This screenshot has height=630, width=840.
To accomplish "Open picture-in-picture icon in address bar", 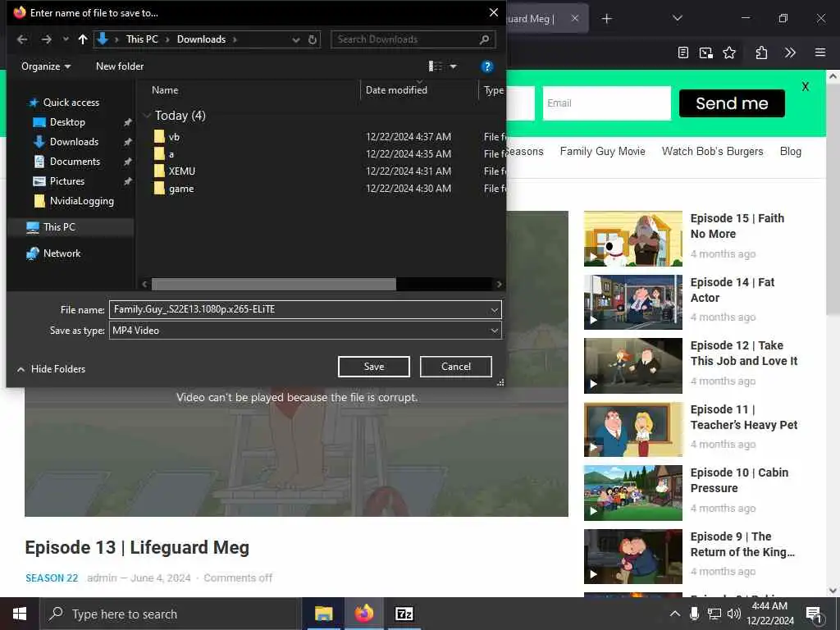I will pos(706,52).
